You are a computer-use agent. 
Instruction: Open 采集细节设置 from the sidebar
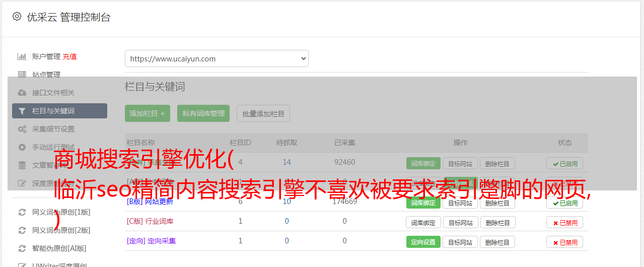pos(53,129)
